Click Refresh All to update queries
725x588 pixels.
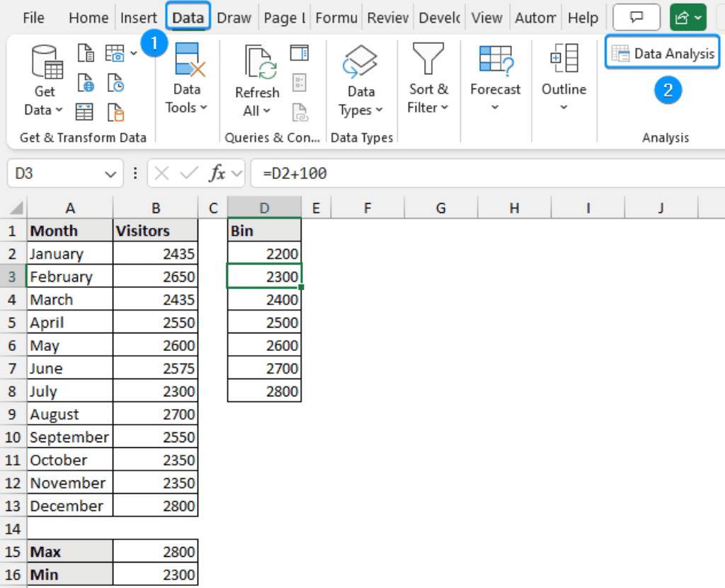[257, 79]
